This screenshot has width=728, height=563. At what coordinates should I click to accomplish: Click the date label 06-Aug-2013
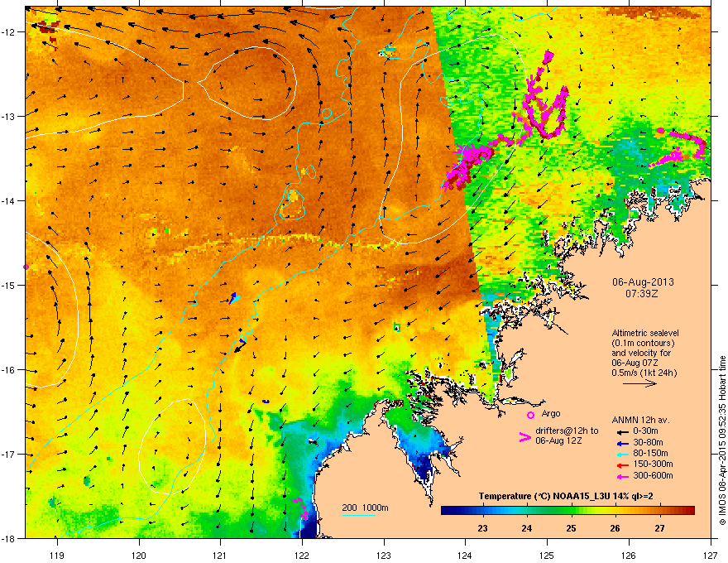643,282
